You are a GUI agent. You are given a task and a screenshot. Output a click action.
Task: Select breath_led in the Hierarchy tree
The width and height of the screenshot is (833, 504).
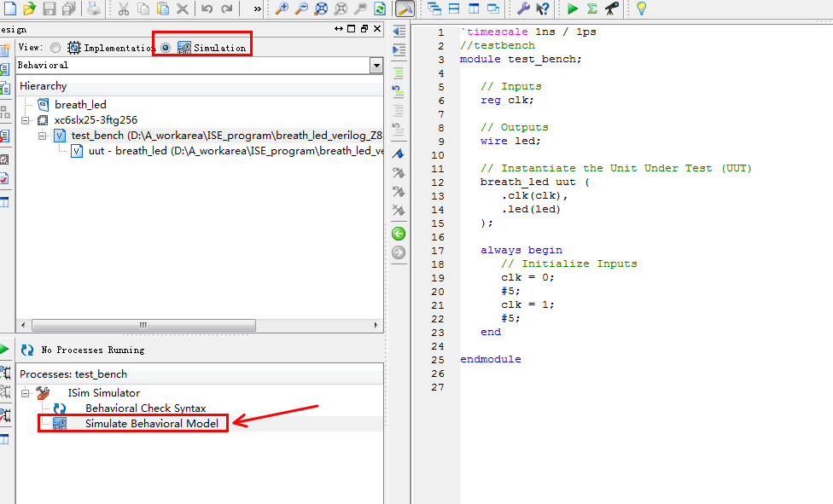80,105
